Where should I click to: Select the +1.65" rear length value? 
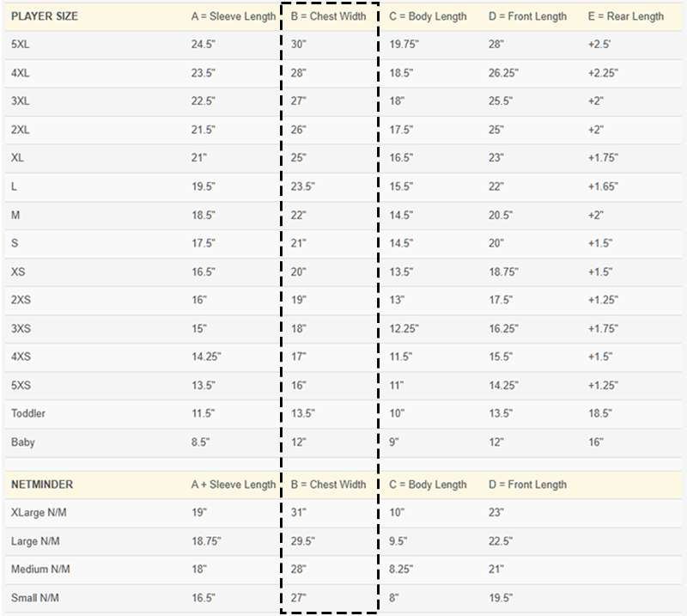pyautogui.click(x=604, y=186)
